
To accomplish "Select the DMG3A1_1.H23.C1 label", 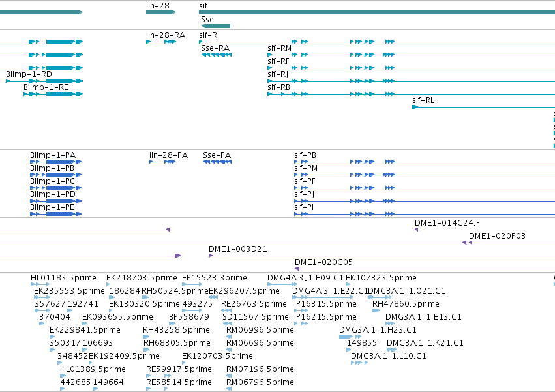I will (378, 329).
